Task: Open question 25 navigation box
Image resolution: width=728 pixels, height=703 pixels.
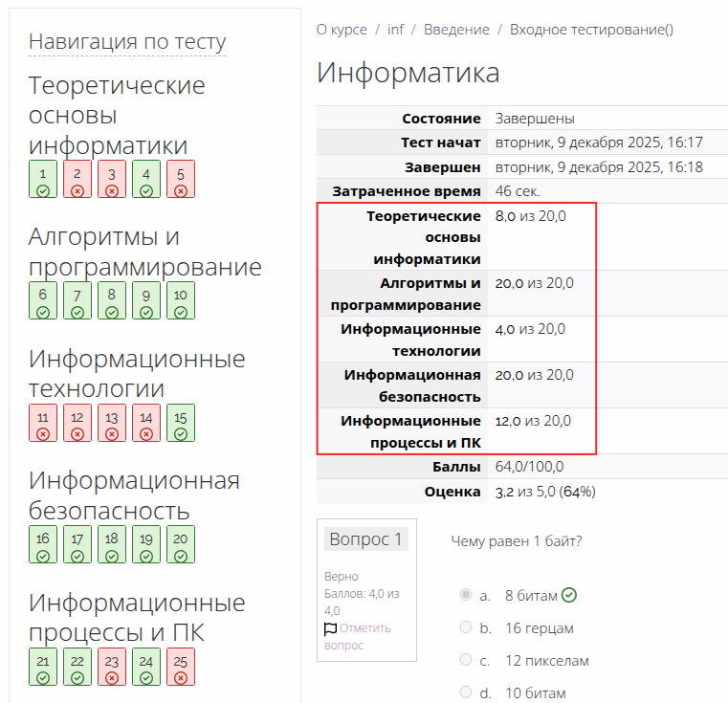Action: click(181, 667)
